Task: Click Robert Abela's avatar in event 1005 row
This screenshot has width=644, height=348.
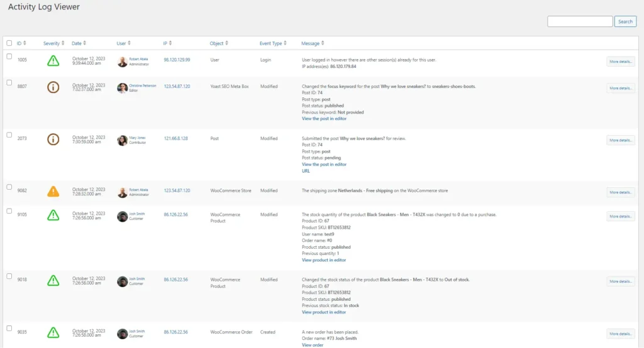Action: 122,62
